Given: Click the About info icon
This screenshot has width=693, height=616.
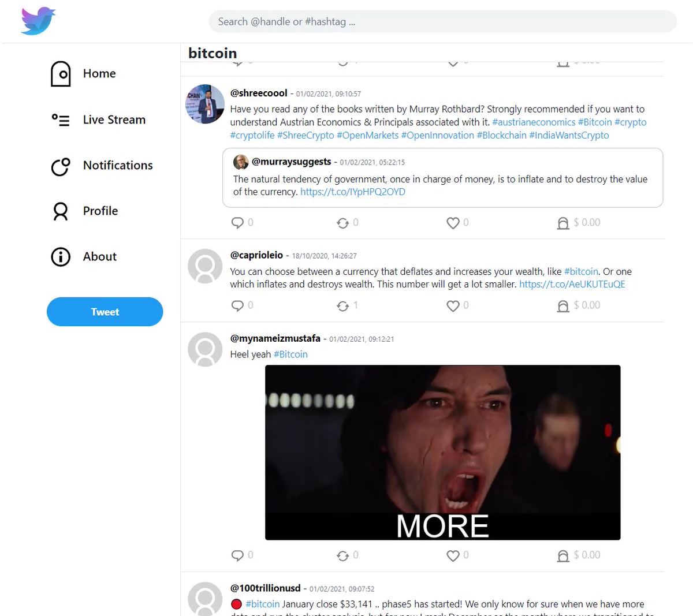Looking at the screenshot, I should pos(61,257).
